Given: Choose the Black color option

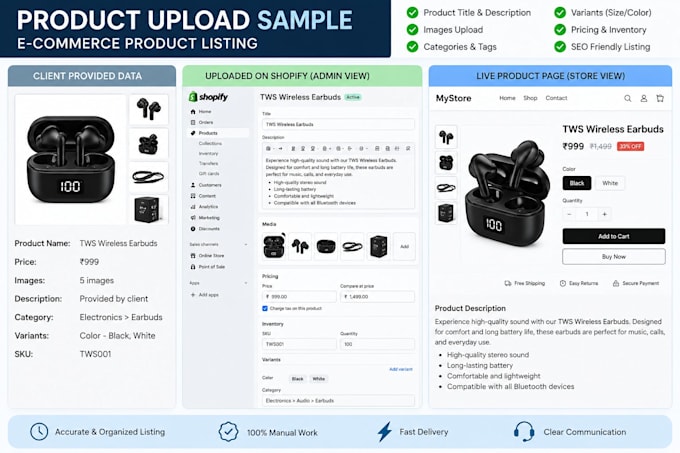Looking at the screenshot, I should pos(577,183).
